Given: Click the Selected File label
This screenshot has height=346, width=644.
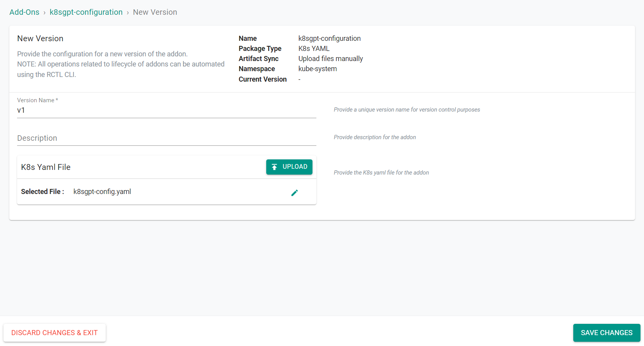Looking at the screenshot, I should point(42,192).
